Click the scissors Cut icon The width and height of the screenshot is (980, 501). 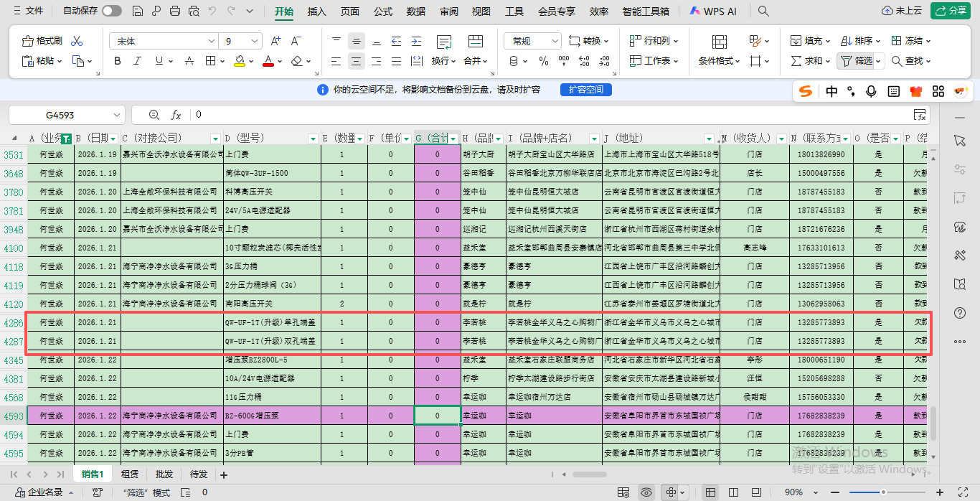(77, 41)
